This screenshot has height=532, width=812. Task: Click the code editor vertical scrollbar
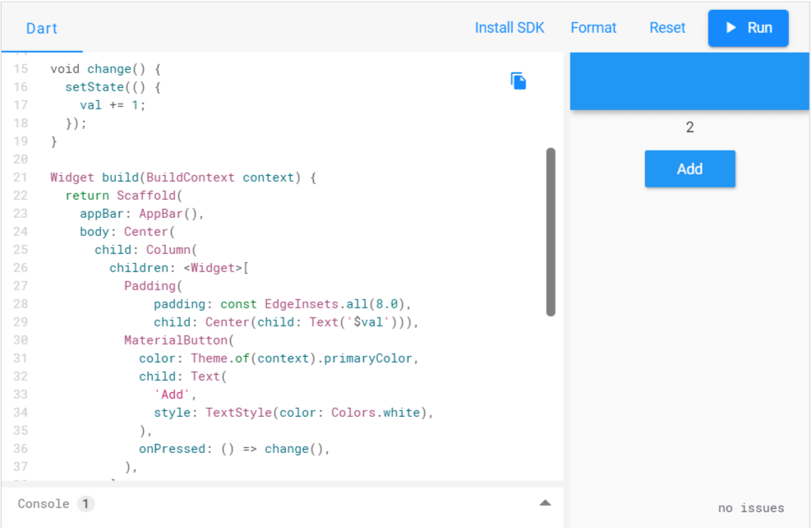[x=551, y=232]
